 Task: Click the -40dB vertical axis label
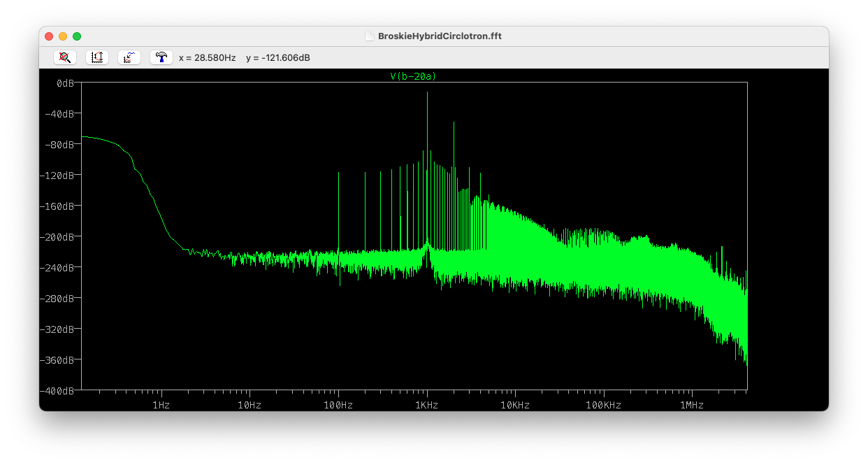point(60,113)
